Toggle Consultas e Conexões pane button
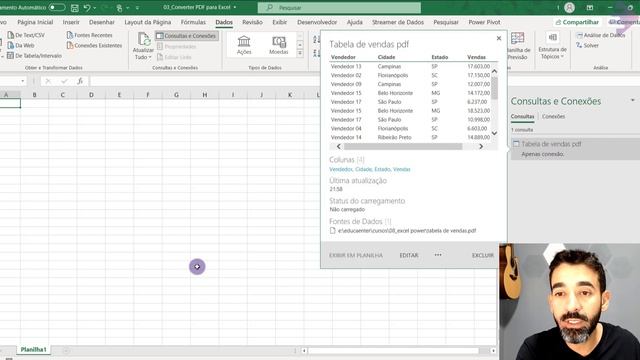The height and width of the screenshot is (360, 640). [x=187, y=36]
